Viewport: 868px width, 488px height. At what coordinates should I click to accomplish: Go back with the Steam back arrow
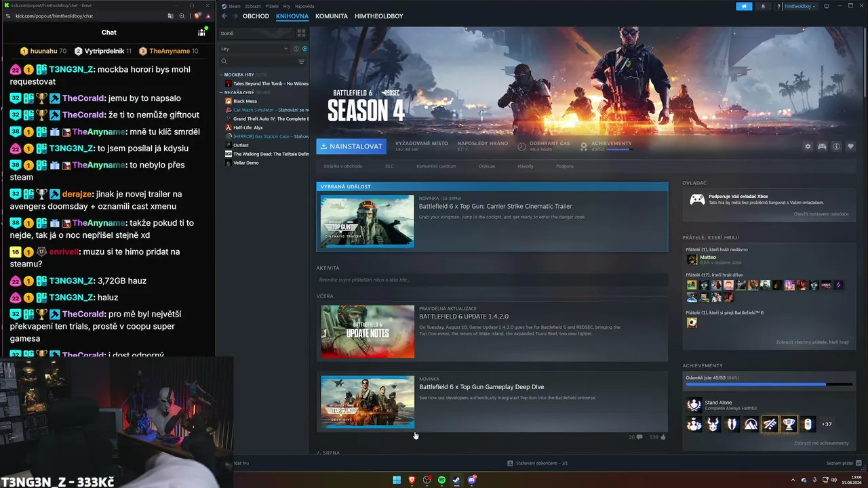224,16
